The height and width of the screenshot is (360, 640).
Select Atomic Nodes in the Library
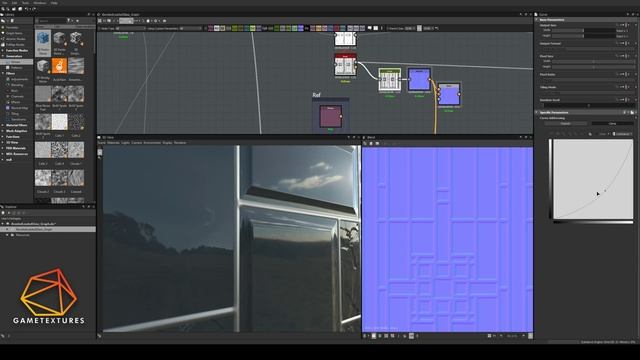[x=15, y=39]
